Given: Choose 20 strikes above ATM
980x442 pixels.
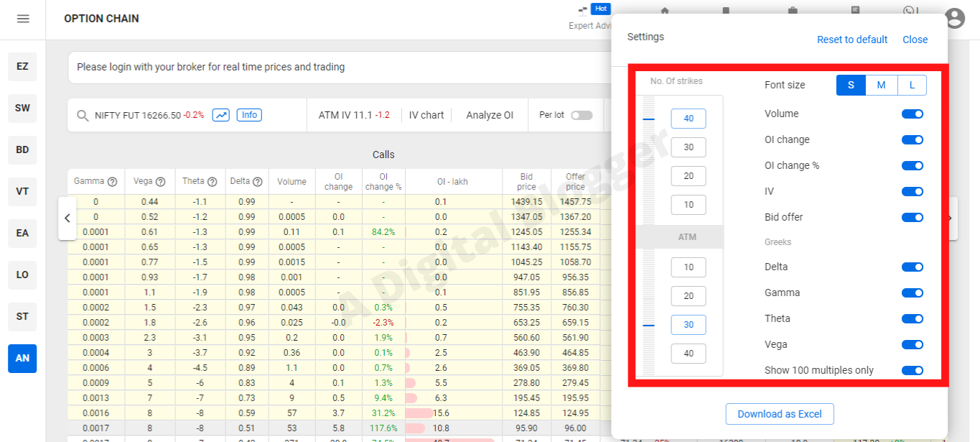Looking at the screenshot, I should coord(689,176).
